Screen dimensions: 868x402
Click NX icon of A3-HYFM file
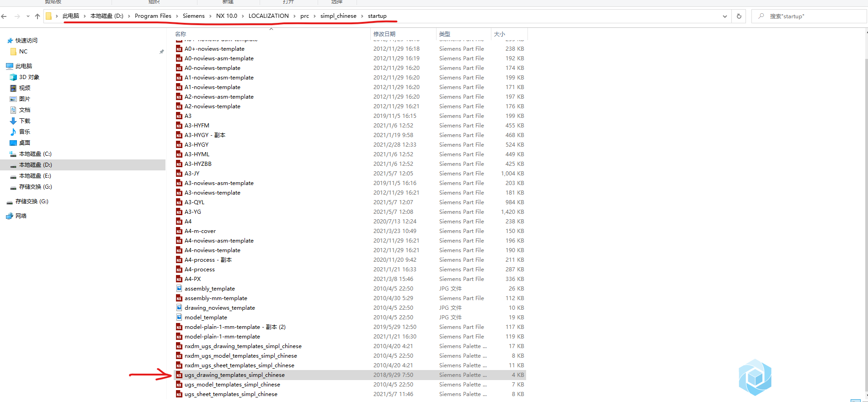[179, 126]
